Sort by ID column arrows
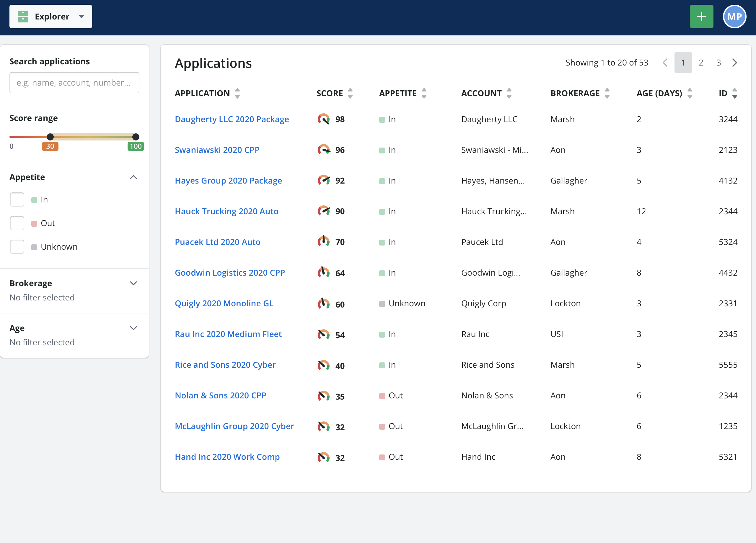756x543 pixels. pyautogui.click(x=735, y=93)
